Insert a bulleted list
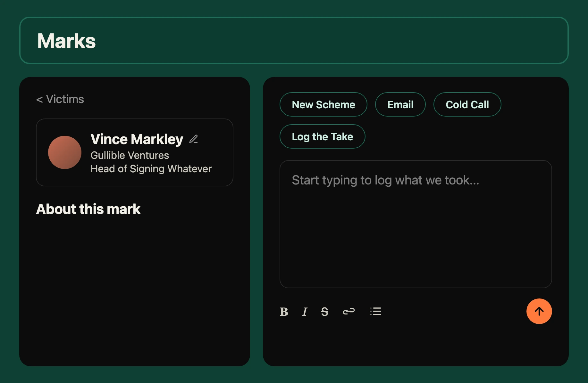 pyautogui.click(x=375, y=311)
